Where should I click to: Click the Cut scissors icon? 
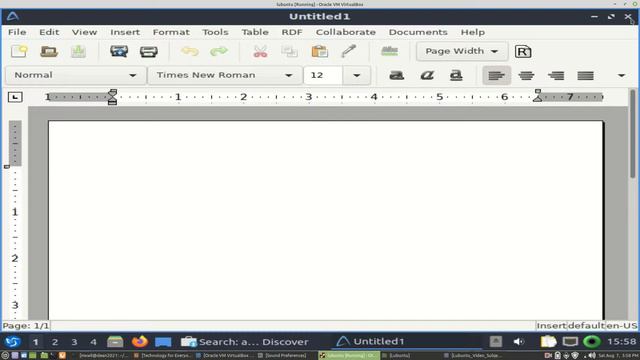(260, 51)
